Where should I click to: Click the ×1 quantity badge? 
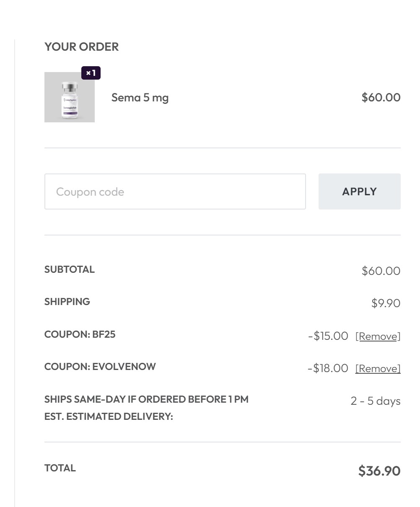pos(91,73)
